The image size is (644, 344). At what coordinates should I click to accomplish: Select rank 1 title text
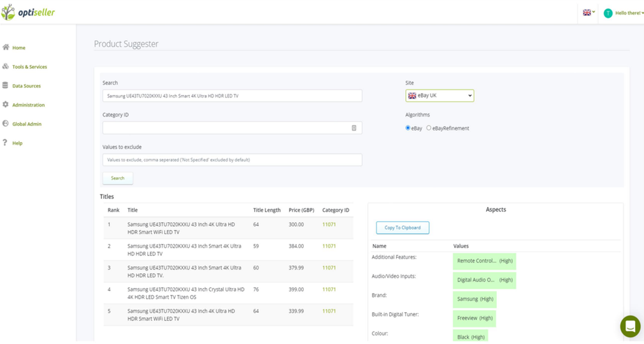pos(181,228)
